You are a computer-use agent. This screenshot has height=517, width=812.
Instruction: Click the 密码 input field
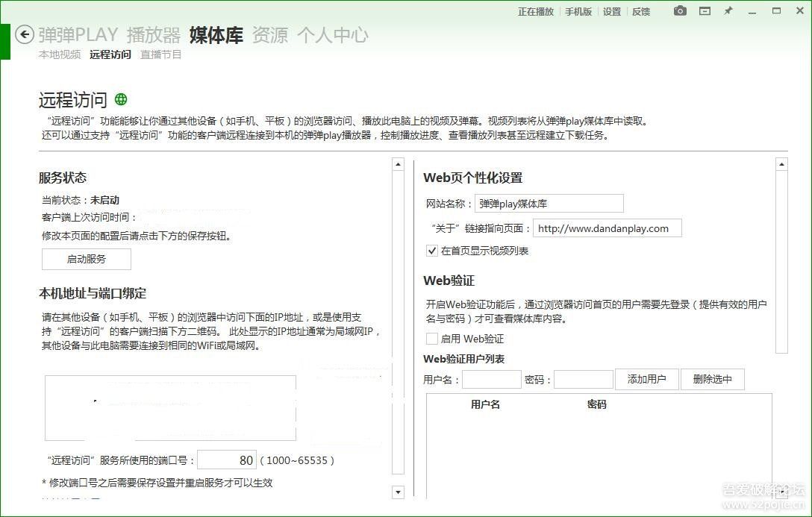[584, 379]
